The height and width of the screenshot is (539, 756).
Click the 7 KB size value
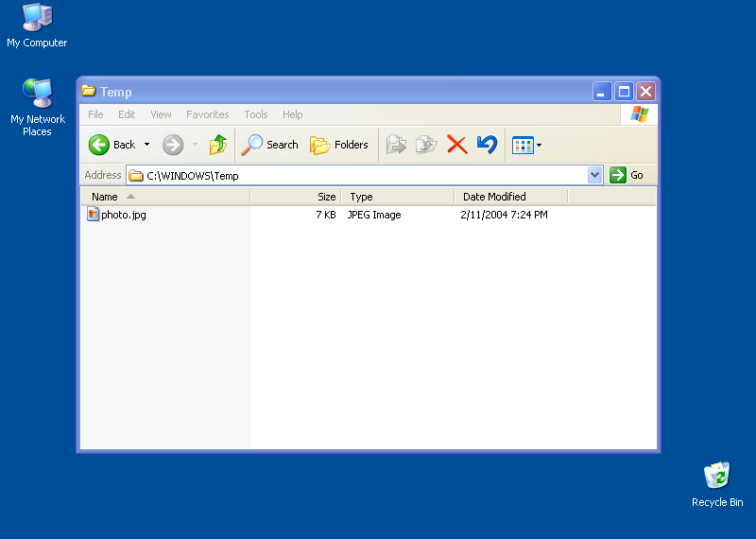[326, 215]
